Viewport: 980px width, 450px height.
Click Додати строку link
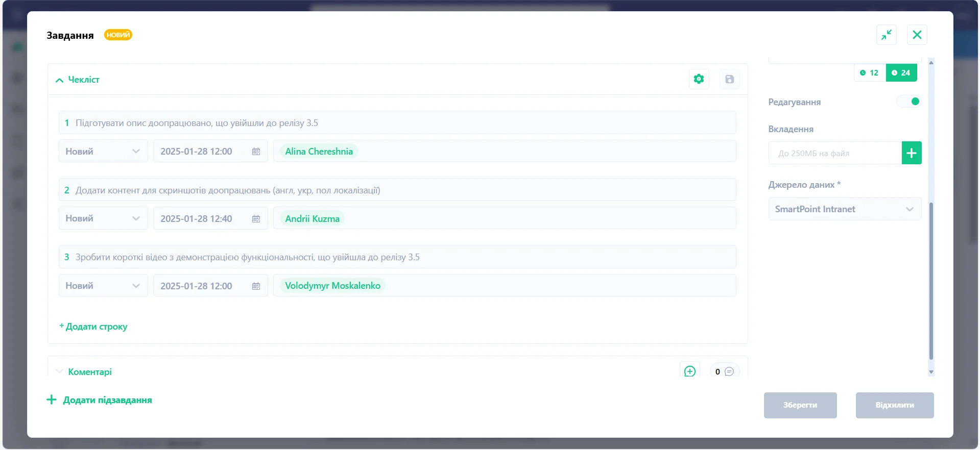pos(93,327)
